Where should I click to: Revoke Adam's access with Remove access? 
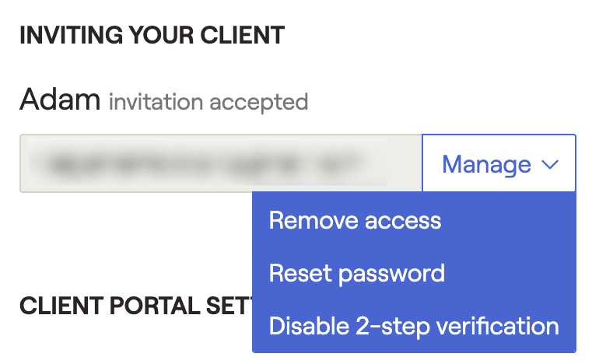355,220
